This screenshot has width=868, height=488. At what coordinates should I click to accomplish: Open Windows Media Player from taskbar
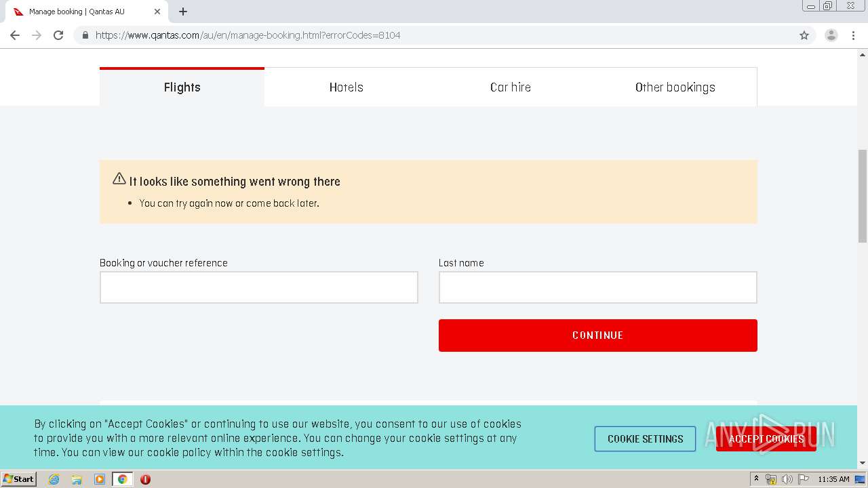tap(100, 479)
